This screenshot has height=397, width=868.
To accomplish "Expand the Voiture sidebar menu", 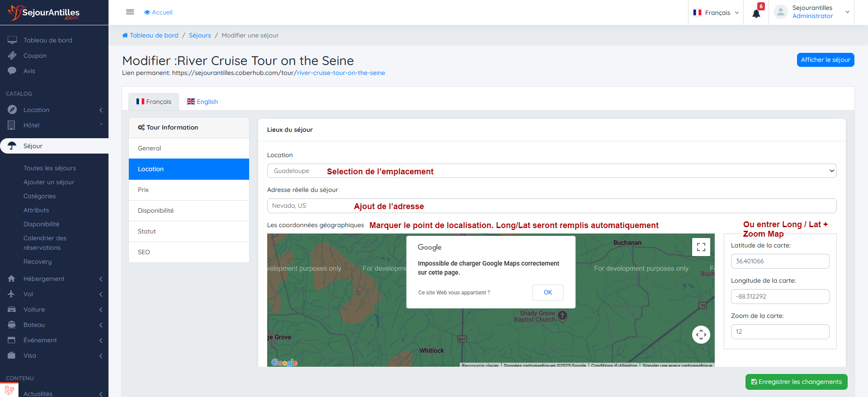I will click(34, 309).
